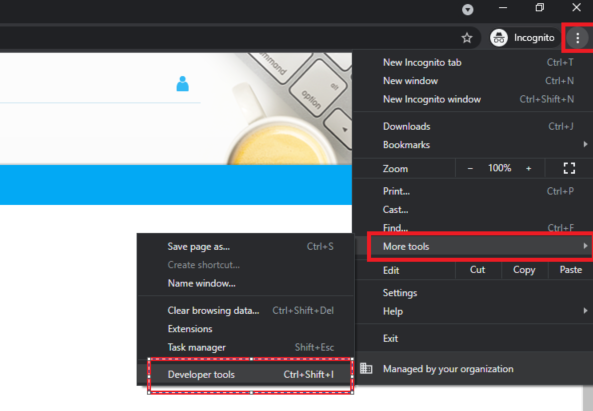Click the blue user account icon
Viewport: 593px width, 411px height.
[x=182, y=84]
